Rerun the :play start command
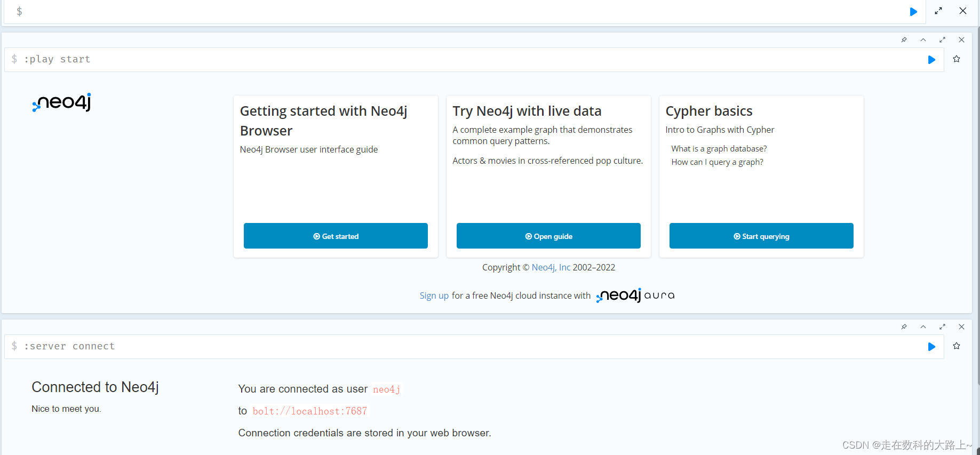980x455 pixels. pos(931,60)
